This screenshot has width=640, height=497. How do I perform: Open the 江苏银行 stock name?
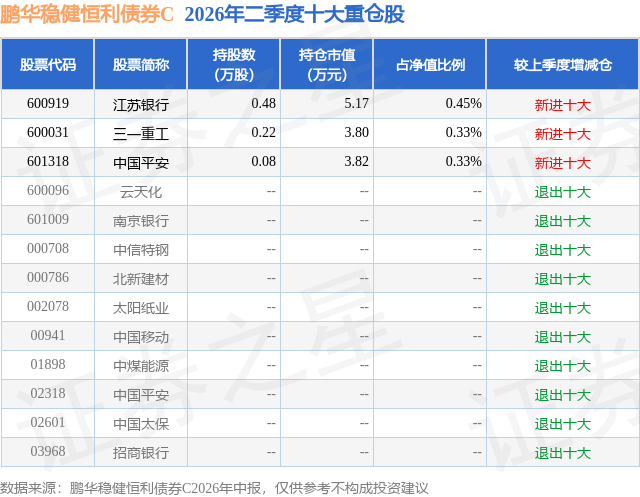click(141, 104)
